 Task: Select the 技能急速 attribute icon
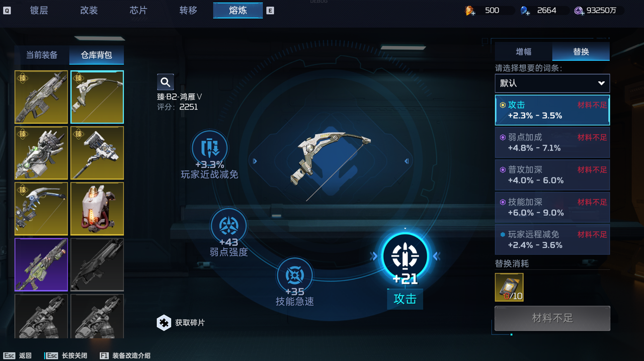(295, 275)
